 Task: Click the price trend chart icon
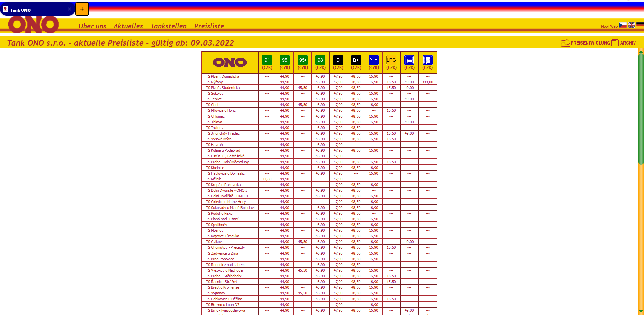565,43
